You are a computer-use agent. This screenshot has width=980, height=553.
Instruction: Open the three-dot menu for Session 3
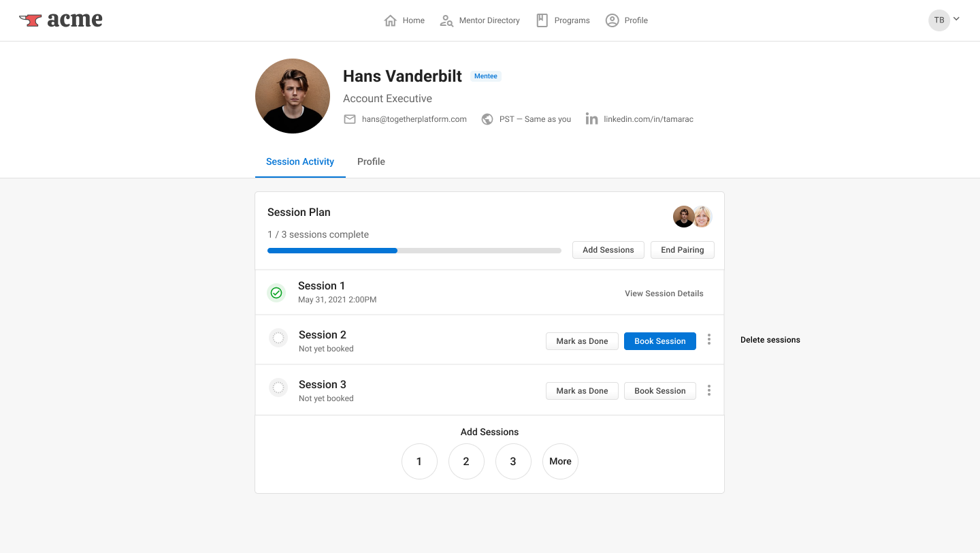click(x=708, y=390)
